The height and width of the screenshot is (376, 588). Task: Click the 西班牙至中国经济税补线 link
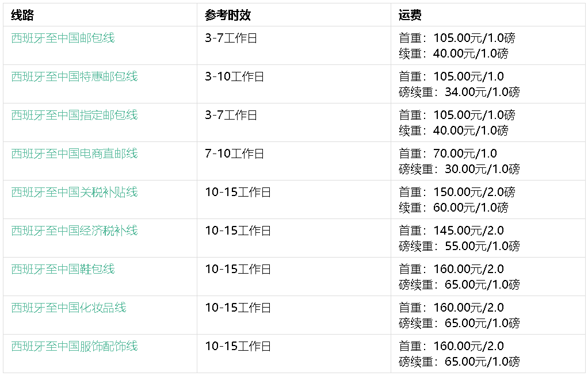[x=74, y=231]
